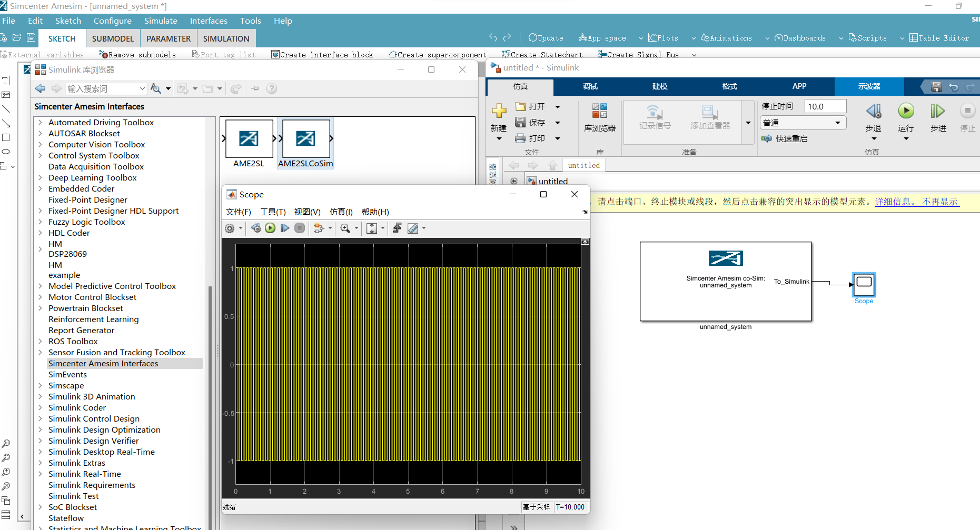The image size is (980, 530).
Task: Click Create interface block button
Action: click(322, 55)
